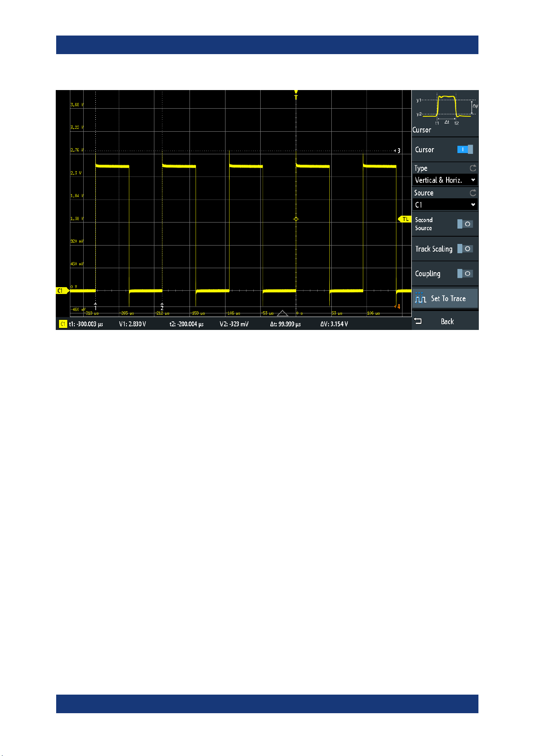
Task: Click the Set To Trace button
Action: click(445, 298)
